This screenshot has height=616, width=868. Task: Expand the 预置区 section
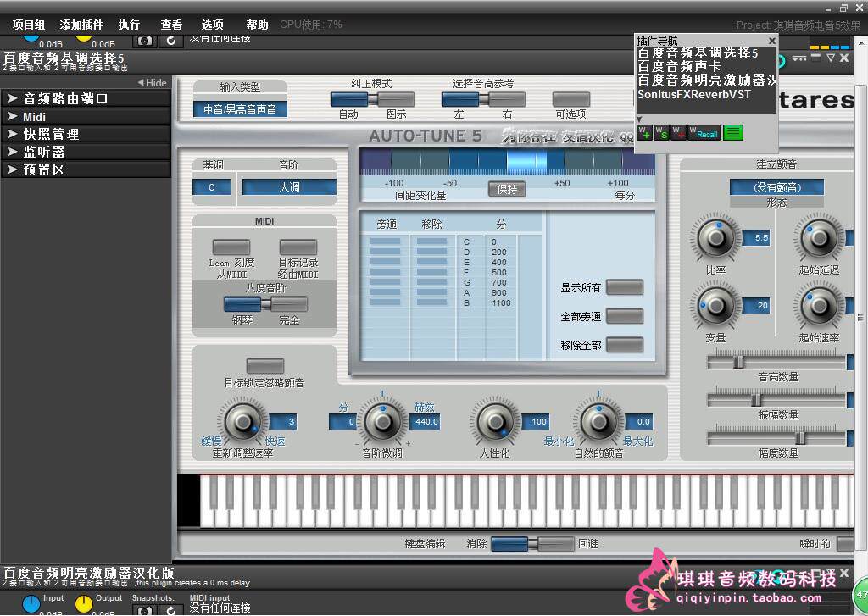point(86,169)
